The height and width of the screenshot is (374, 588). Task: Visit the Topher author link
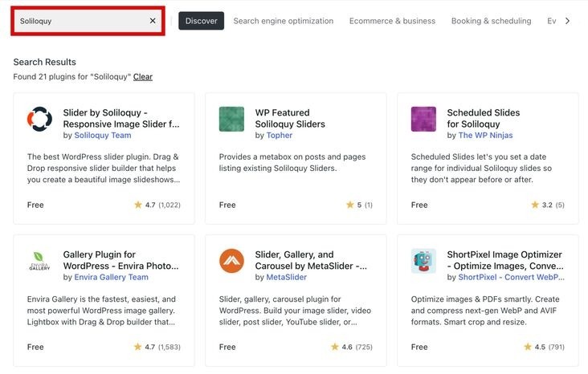[279, 136]
